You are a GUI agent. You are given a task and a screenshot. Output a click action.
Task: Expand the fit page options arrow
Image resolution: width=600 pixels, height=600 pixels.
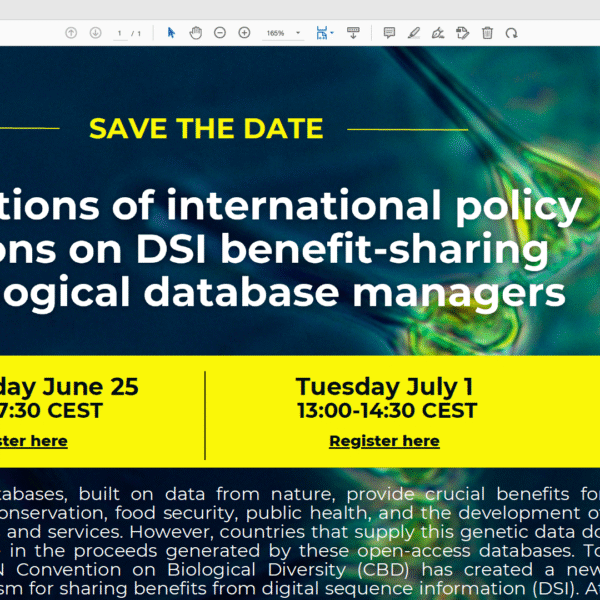(x=332, y=33)
